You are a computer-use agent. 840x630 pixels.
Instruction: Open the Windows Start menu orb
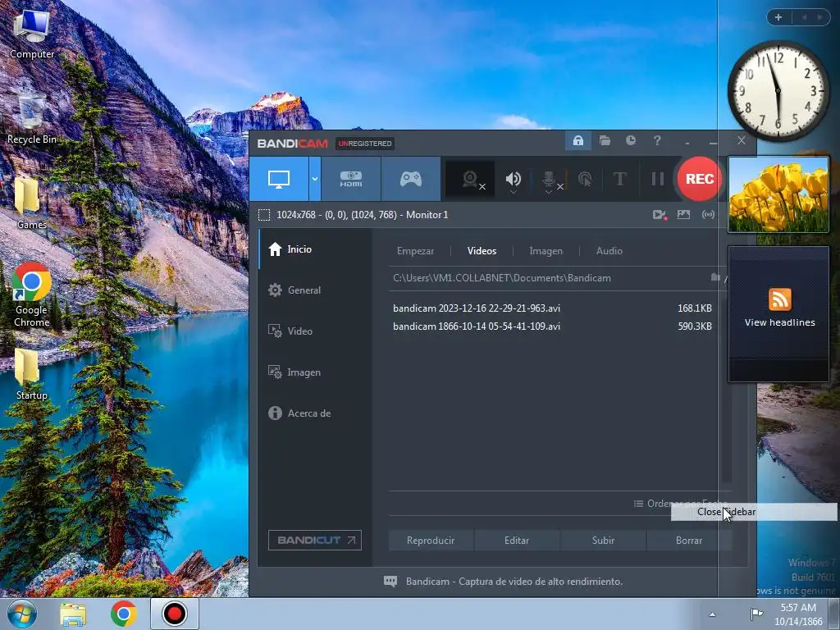pyautogui.click(x=22, y=614)
